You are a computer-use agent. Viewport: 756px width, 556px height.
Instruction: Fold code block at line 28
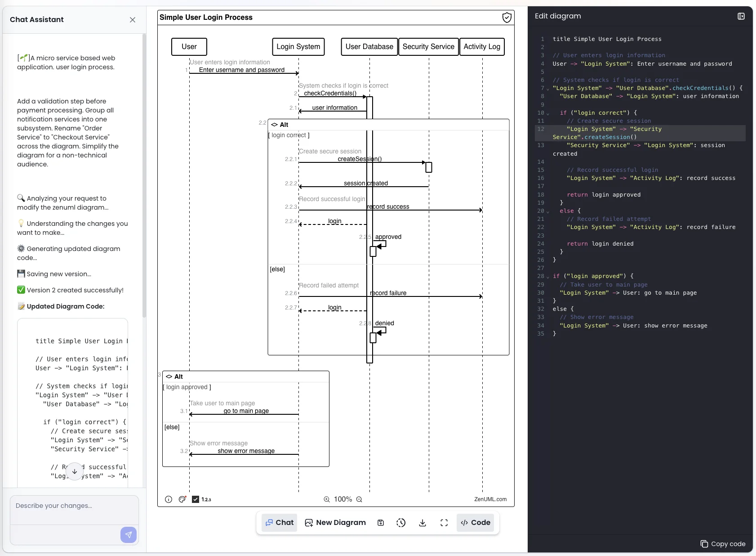548,277
